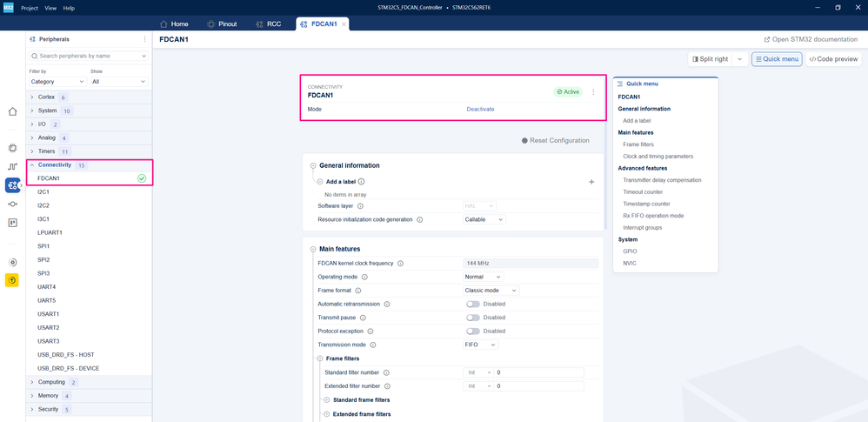Click Extended filter number value field
This screenshot has width=868, height=422.
539,386
